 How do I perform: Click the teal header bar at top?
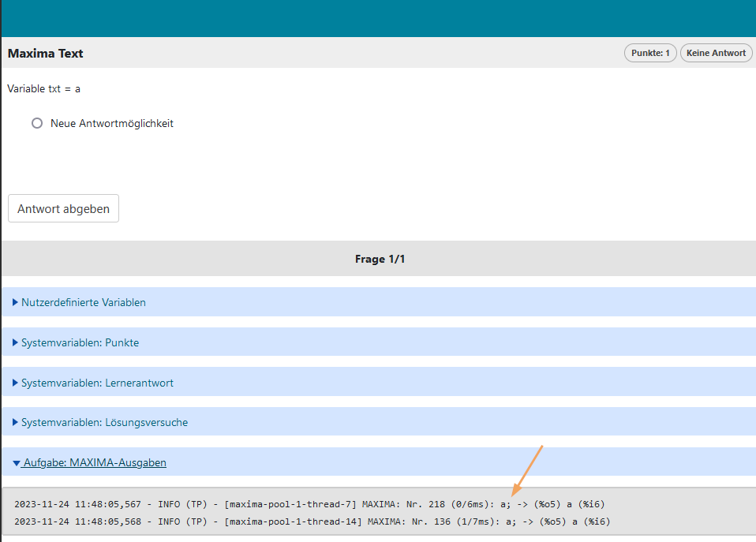tap(379, 18)
